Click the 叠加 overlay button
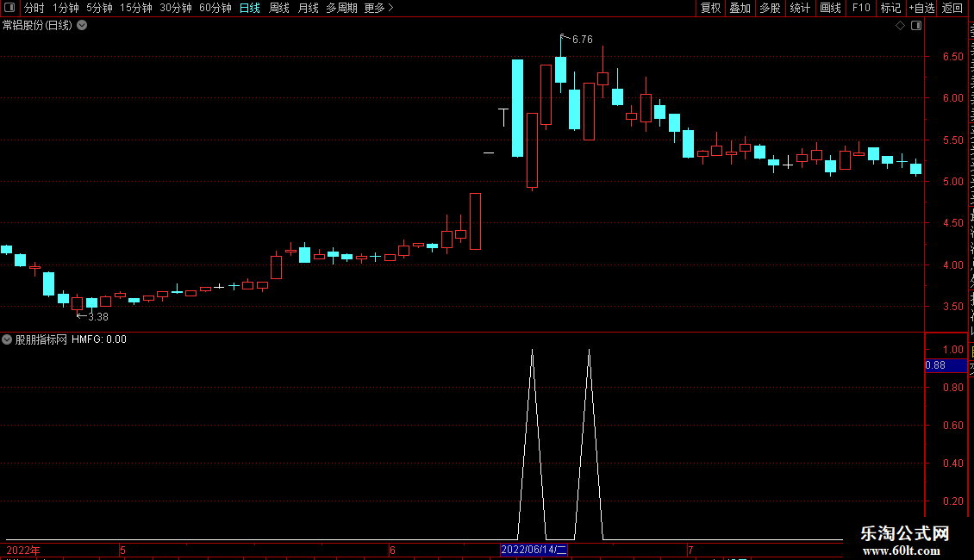This screenshot has width=974, height=560. 740,8
